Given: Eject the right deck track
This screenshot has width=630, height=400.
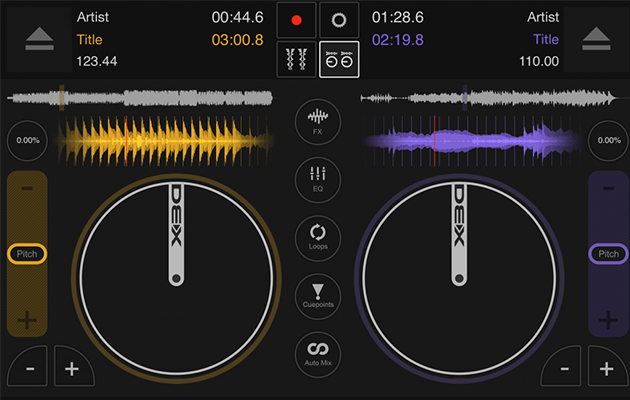Looking at the screenshot, I should point(596,38).
